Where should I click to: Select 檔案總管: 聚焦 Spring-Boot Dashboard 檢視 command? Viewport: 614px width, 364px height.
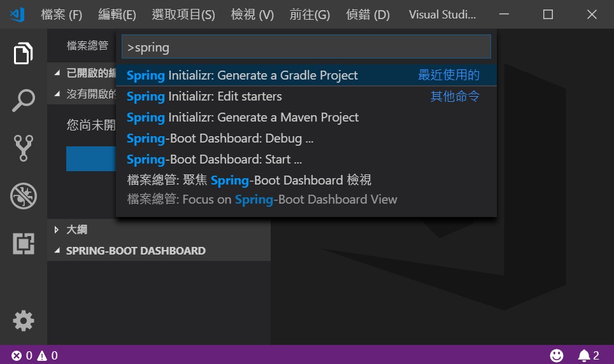306,190
